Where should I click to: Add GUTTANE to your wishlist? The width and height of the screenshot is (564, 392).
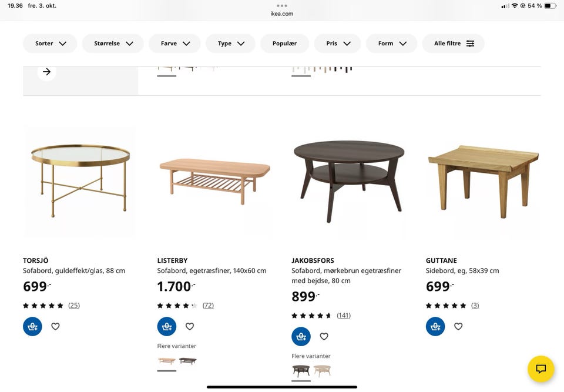pyautogui.click(x=458, y=326)
